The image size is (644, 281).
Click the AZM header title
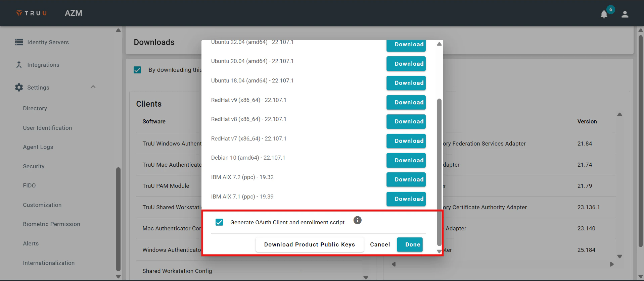[74, 13]
